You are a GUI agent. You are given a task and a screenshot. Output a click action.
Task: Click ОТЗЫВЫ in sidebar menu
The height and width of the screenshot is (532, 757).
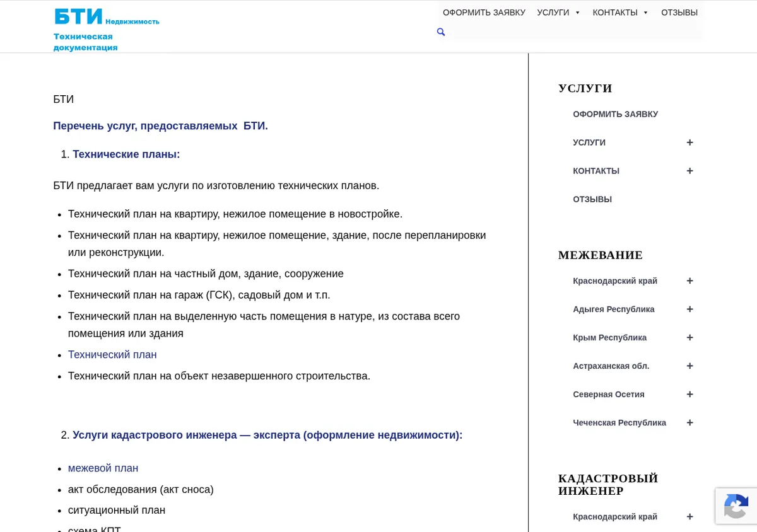[592, 199]
